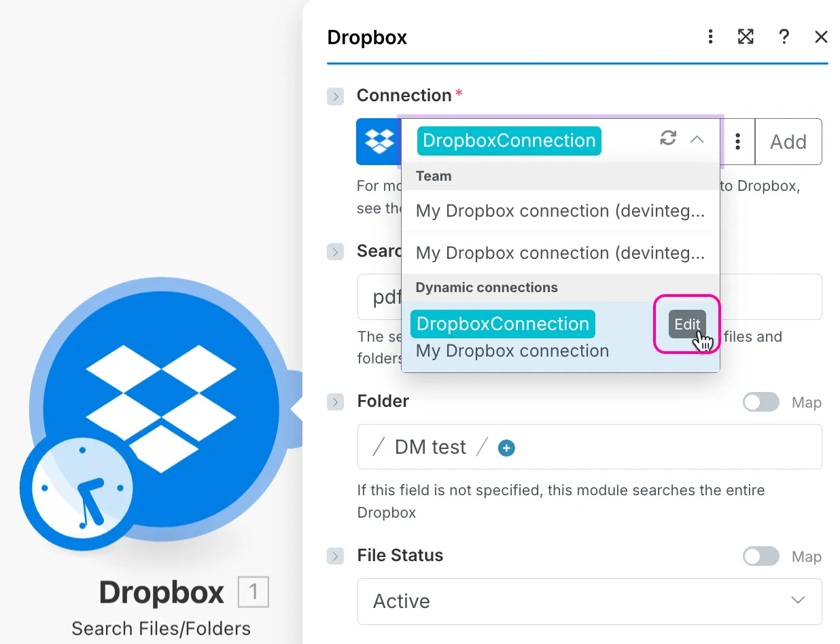The width and height of the screenshot is (840, 644).
Task: Click the module number 1 badge
Action: (253, 592)
